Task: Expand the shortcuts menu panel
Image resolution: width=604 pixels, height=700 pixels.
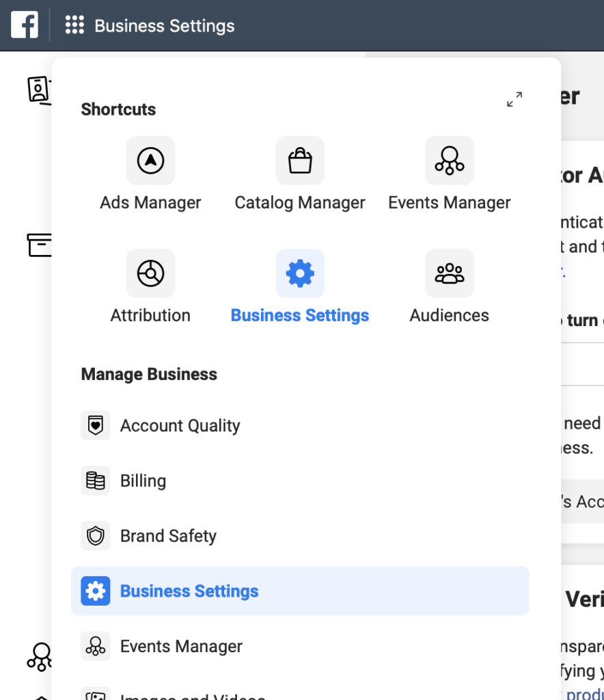Action: tap(514, 99)
